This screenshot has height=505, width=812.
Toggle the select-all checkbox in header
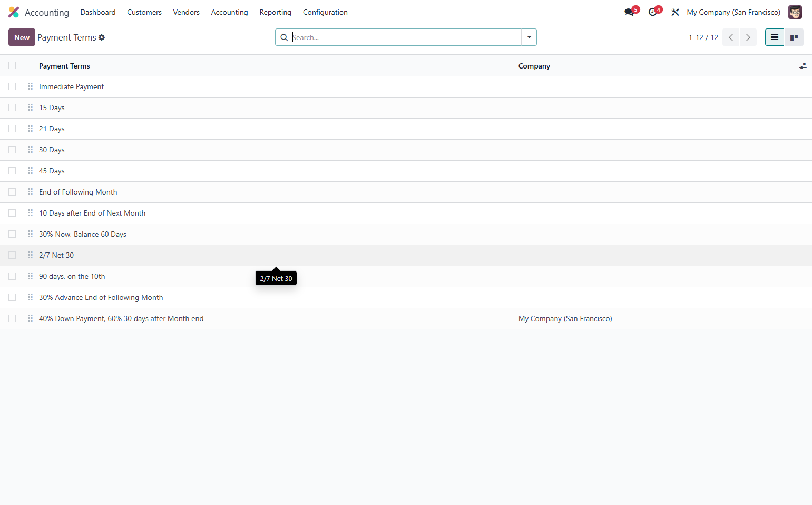click(12, 65)
